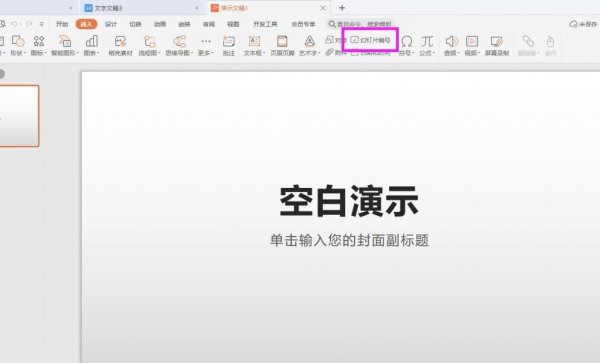Viewport: 600px width, 363px height.
Task: Expand the 思维导图 (Mind map) menu
Action: coord(179,46)
